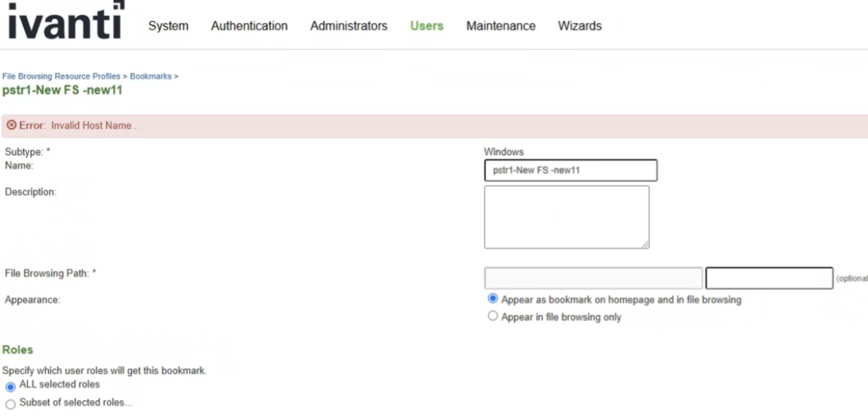Open the Administrators menu

pyautogui.click(x=348, y=26)
